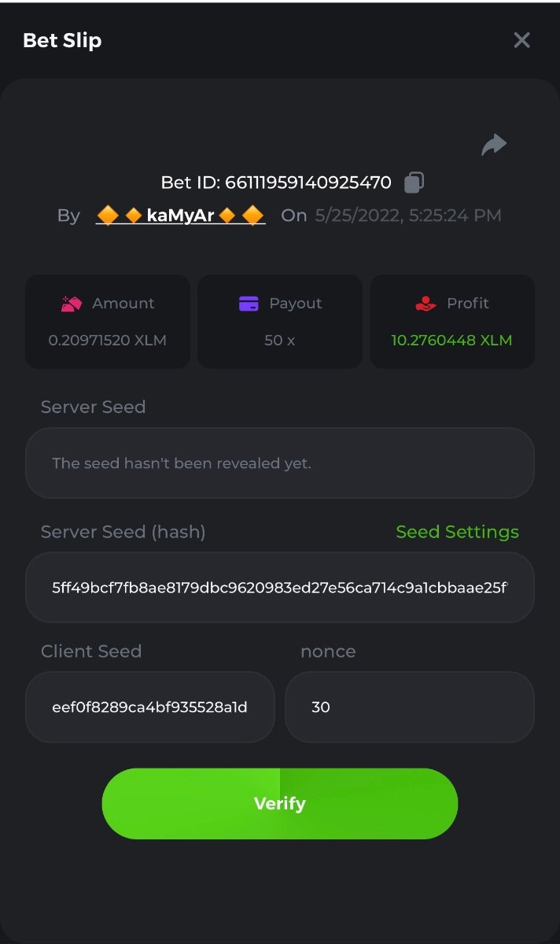Click the 50 x payout value
The width and height of the screenshot is (560, 944).
point(279,341)
